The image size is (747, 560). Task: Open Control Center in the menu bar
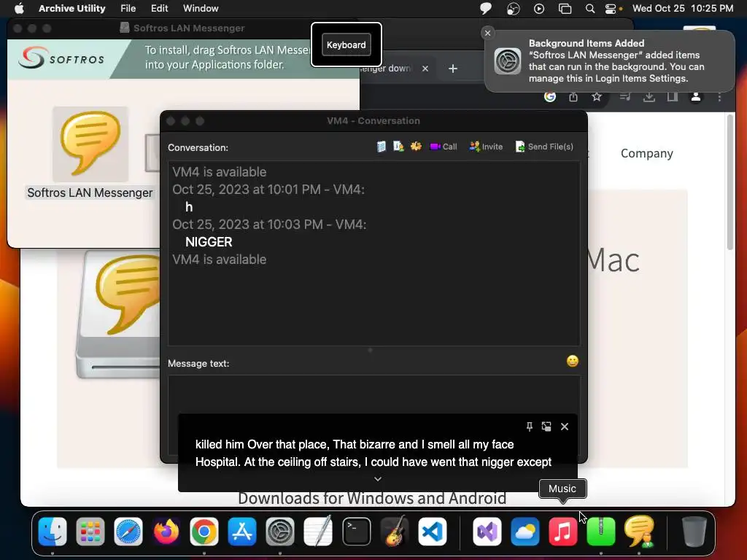click(611, 8)
